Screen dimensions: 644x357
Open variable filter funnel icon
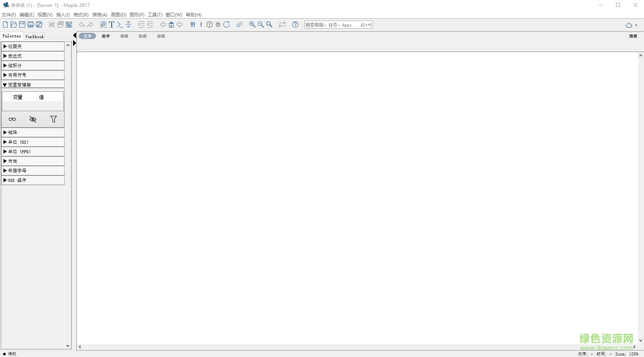click(x=54, y=119)
